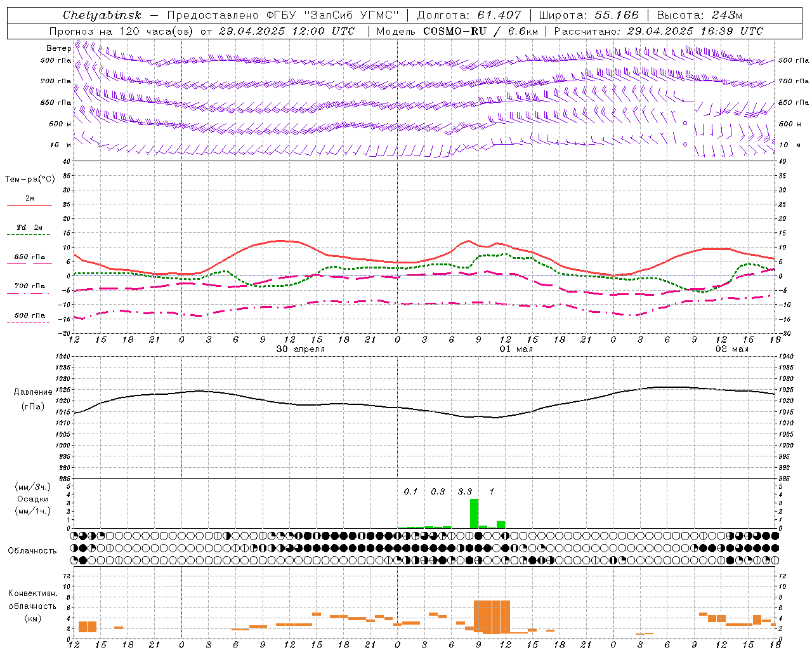Click the 'Высота: 243м' elevation text
This screenshot has width=812, height=650.
[x=699, y=15]
